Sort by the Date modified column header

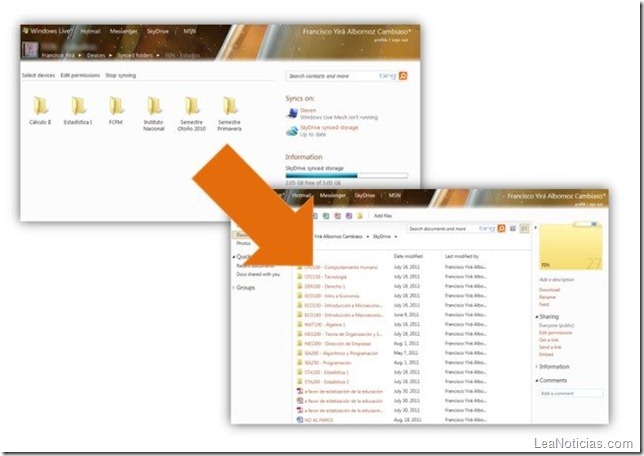pos(408,256)
